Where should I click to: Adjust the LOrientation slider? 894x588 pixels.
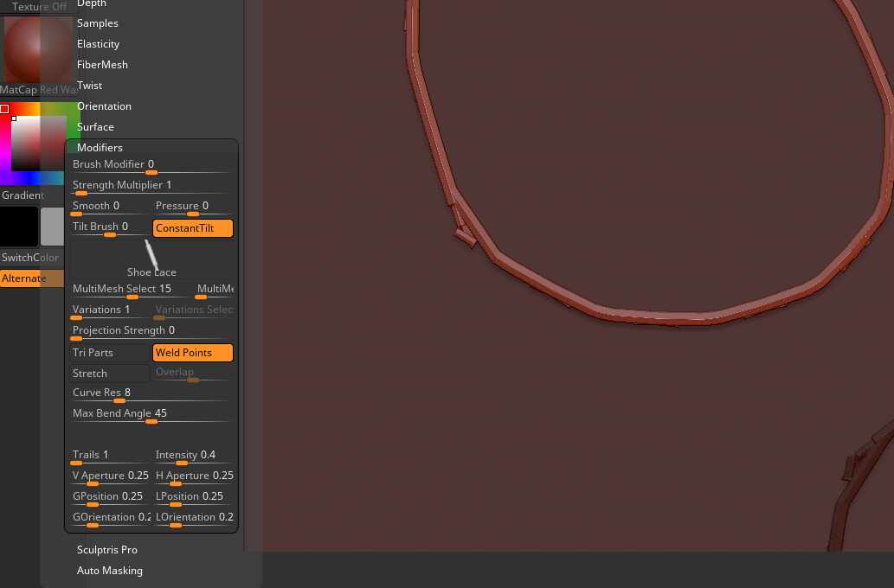click(x=193, y=519)
